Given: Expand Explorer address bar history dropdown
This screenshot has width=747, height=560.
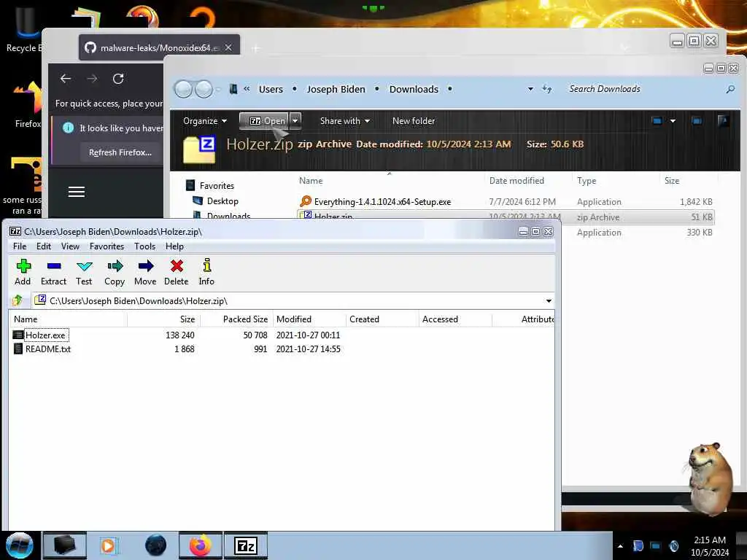Looking at the screenshot, I should point(530,89).
